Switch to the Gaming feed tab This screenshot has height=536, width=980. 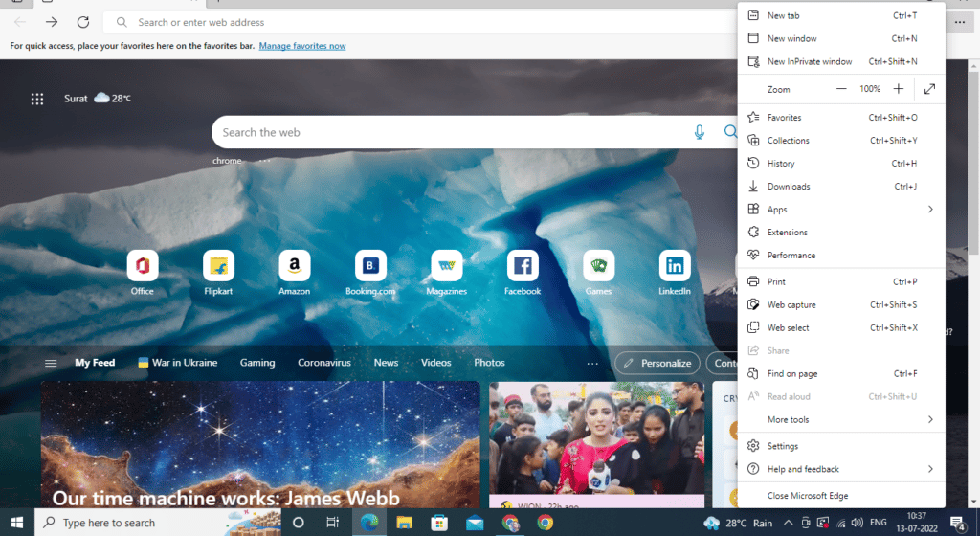tap(257, 363)
